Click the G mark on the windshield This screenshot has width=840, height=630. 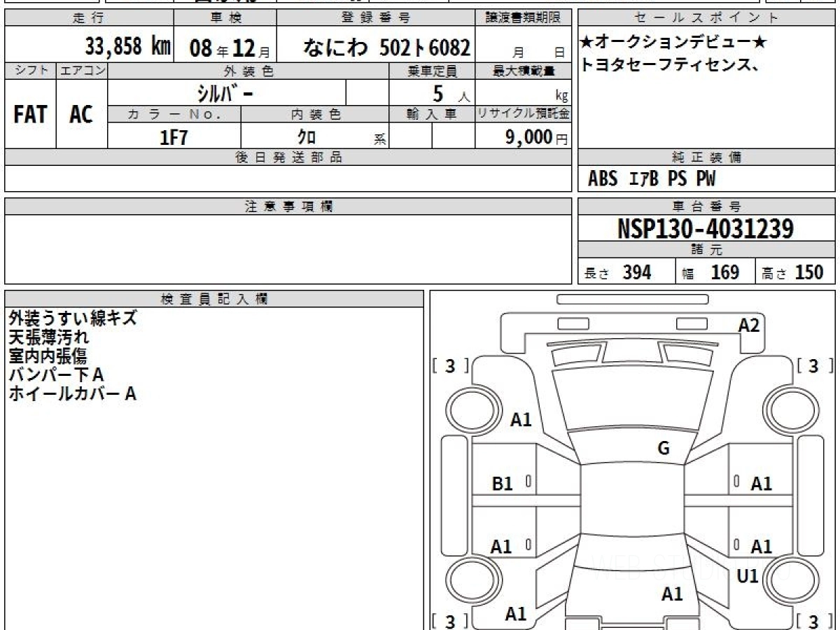(x=664, y=449)
